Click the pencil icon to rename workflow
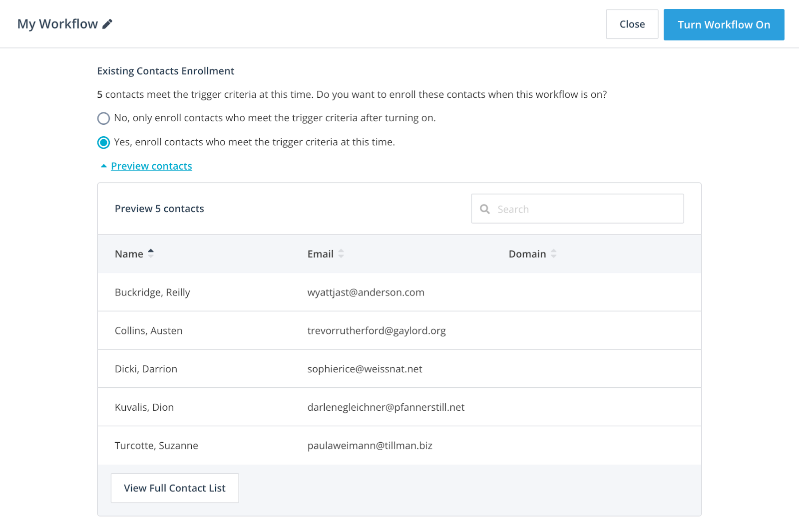 click(x=107, y=24)
